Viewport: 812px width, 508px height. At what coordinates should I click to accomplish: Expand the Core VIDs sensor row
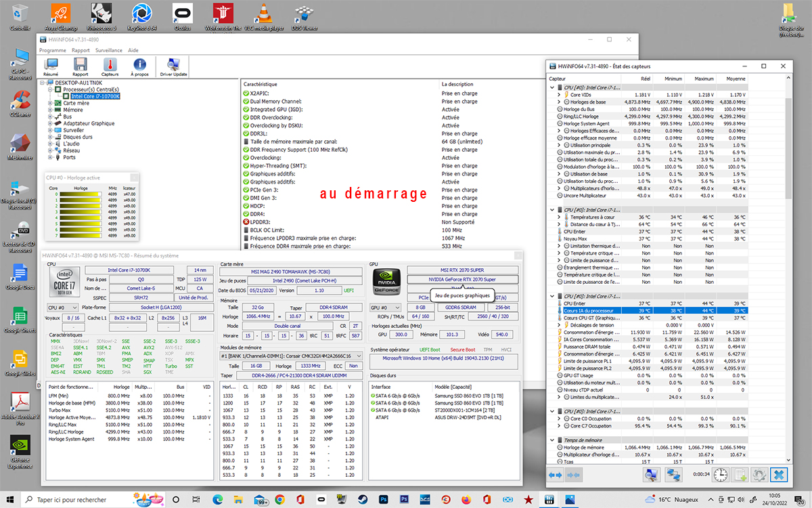tap(559, 95)
